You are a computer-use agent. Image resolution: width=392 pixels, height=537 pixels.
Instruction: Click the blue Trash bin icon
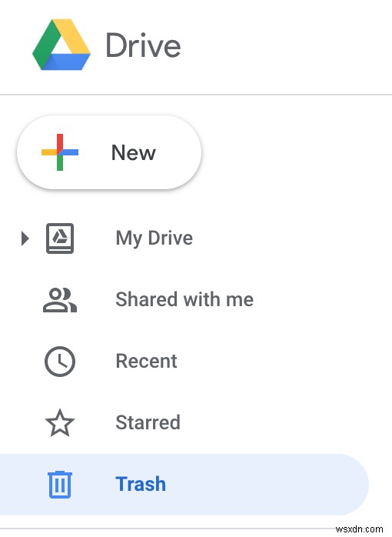[x=60, y=484]
